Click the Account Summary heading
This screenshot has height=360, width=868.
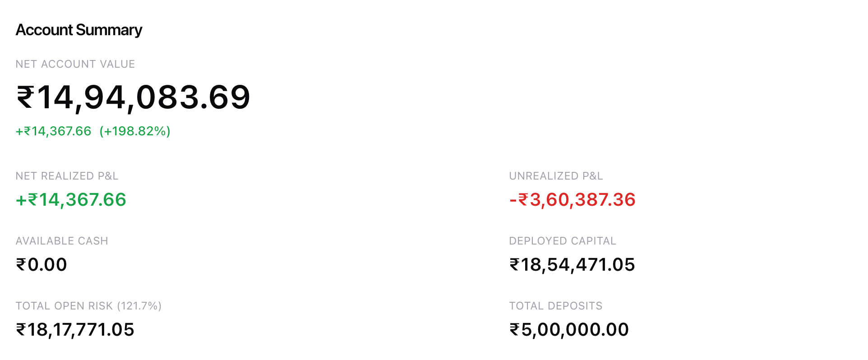tap(79, 30)
